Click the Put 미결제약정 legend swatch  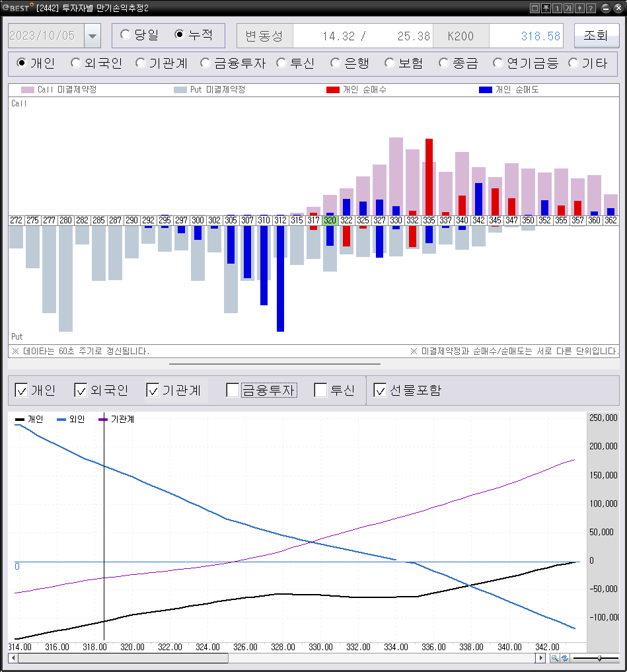tap(180, 90)
